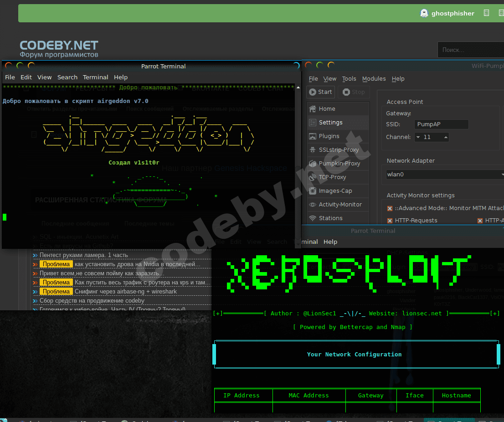This screenshot has width=504, height=422.
Task: Open Help menu in Xerosploit terminal
Action: click(330, 242)
